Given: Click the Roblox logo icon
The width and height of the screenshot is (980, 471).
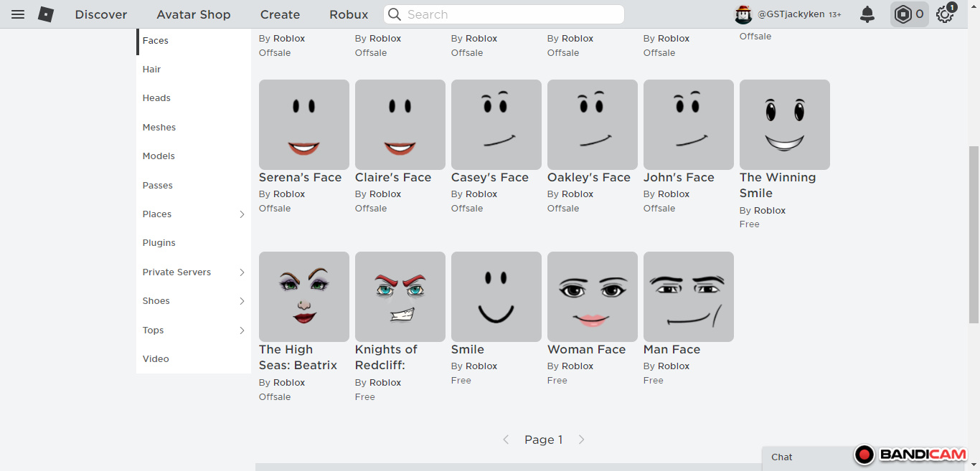Looking at the screenshot, I should tap(46, 14).
